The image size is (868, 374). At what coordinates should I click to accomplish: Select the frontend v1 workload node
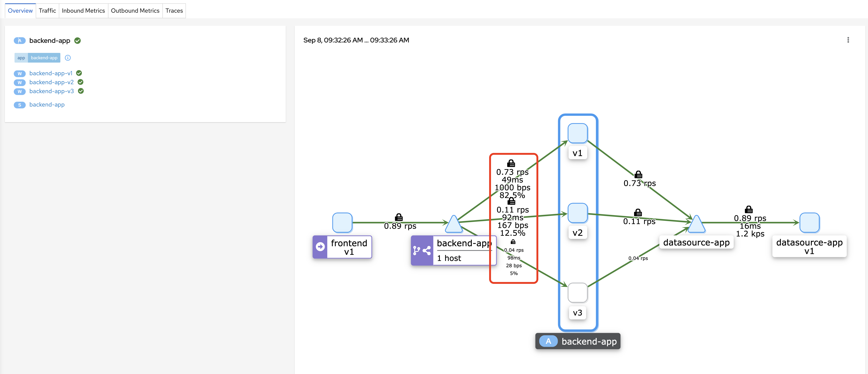pos(342,222)
